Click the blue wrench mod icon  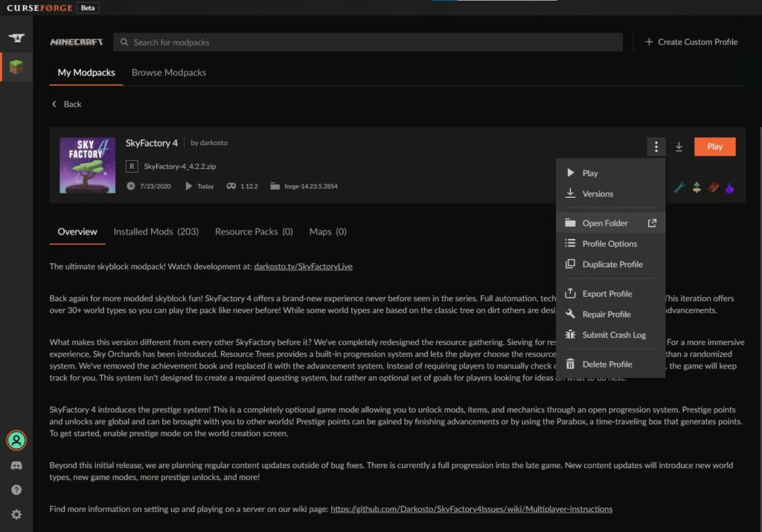tap(679, 188)
